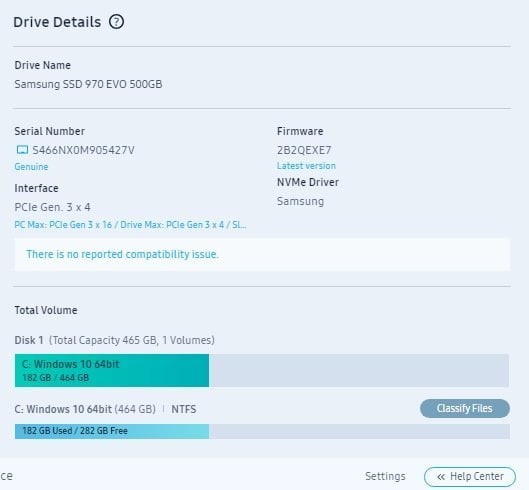Click the Latest version firmware link
This screenshot has height=490, width=529.
[x=306, y=166]
